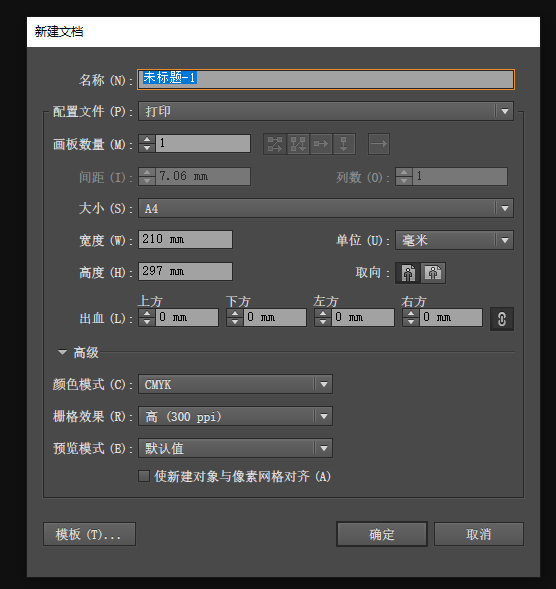Click the 列数 field
Viewport: 556px width, 589px height.
[x=460, y=176]
